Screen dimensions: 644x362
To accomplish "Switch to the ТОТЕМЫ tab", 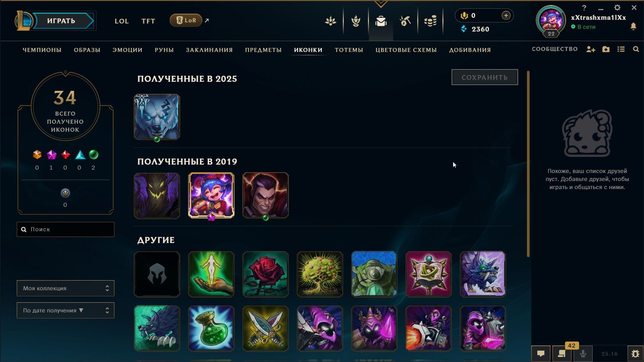I will tap(349, 50).
